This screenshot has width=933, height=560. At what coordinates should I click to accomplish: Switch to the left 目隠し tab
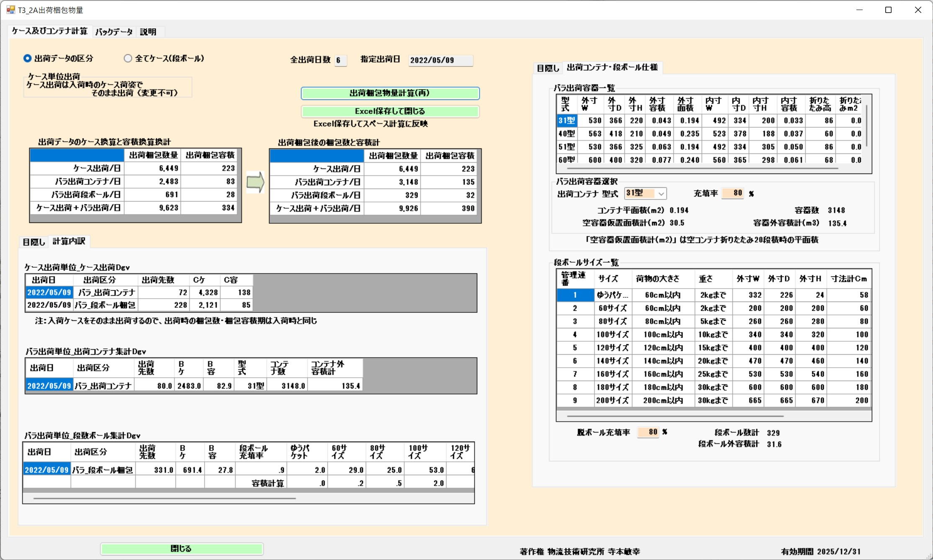coord(33,242)
